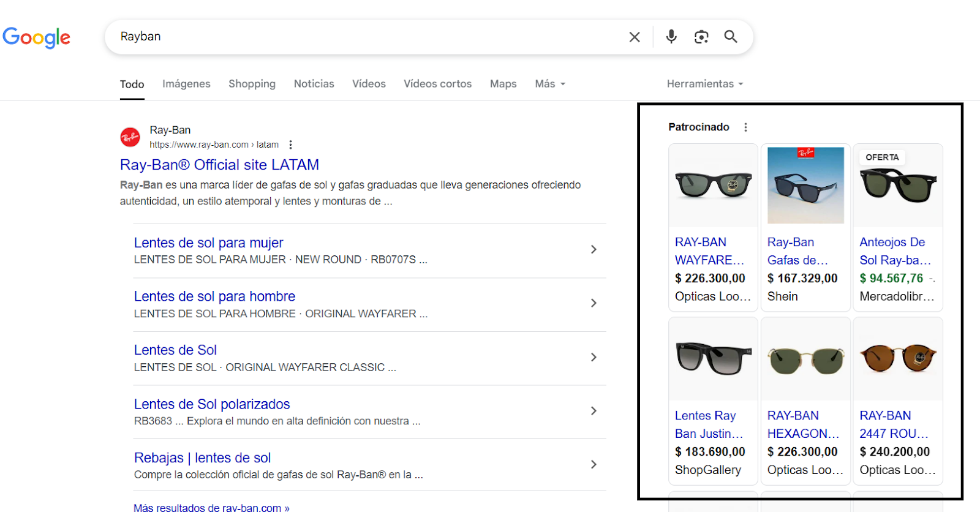
Task: Click the OFERTA badge on Mercadolibre product
Action: pos(882,157)
